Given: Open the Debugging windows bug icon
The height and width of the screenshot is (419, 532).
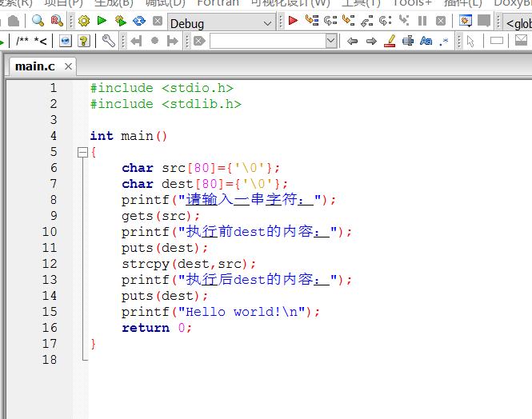Looking at the screenshot, I should pyautogui.click(x=465, y=21).
